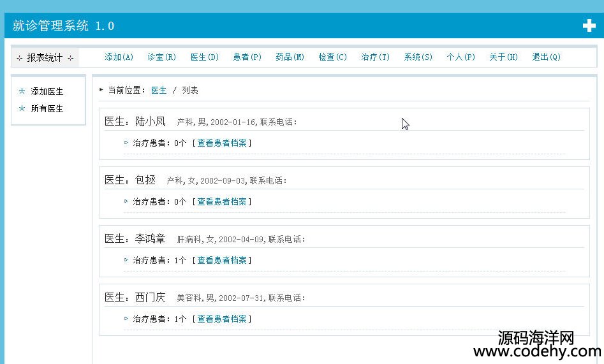
Task: Click 西门庆 details text 美容科, 男, 2002-07-31
Action: pyautogui.click(x=220, y=298)
